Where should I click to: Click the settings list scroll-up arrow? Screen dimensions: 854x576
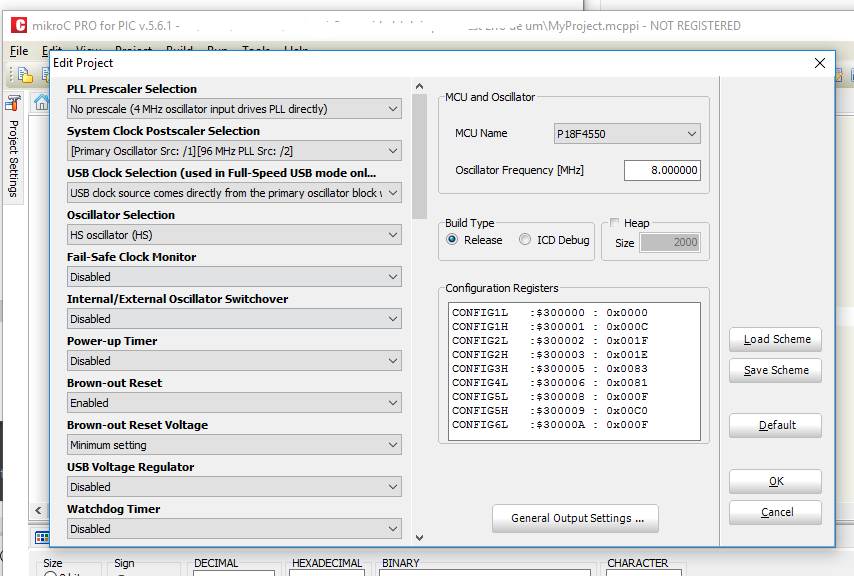click(x=419, y=86)
